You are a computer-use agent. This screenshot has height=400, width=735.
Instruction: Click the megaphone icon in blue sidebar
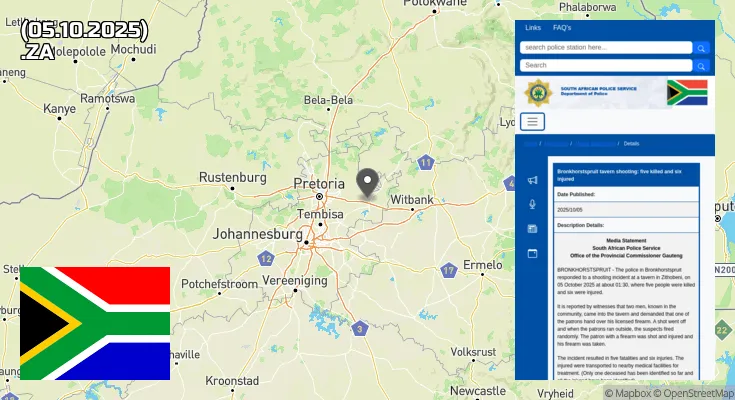pyautogui.click(x=532, y=180)
